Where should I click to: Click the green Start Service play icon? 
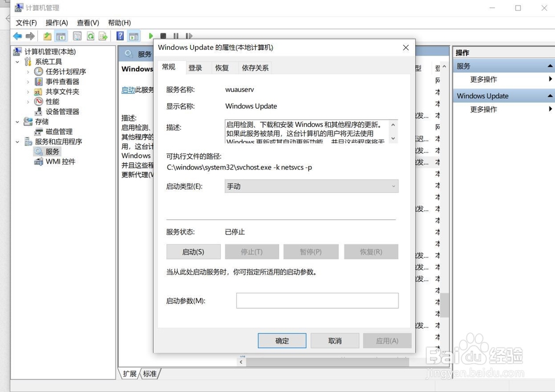(151, 36)
